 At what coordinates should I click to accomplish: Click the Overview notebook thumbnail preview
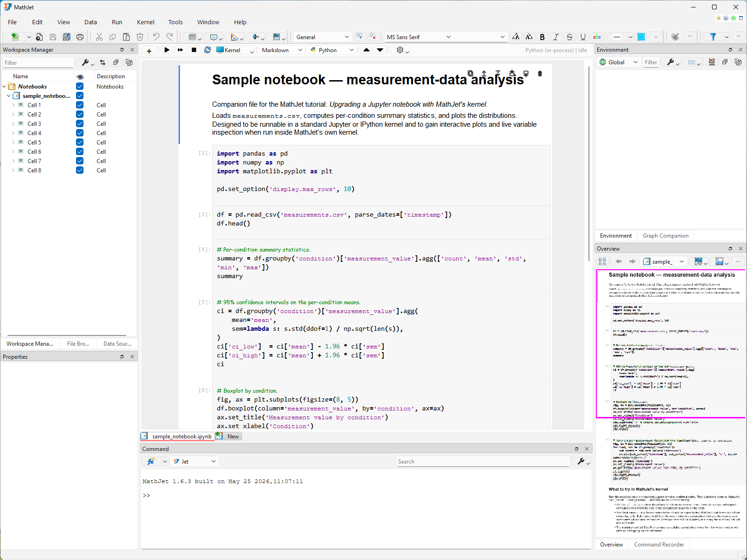coord(671,403)
